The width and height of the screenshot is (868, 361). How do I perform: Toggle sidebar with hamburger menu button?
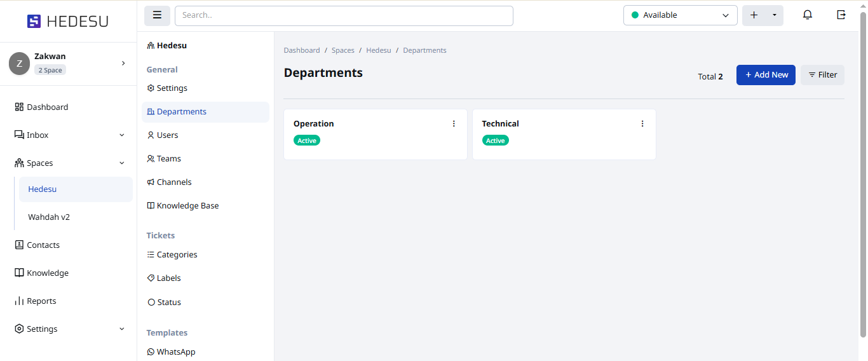[157, 15]
